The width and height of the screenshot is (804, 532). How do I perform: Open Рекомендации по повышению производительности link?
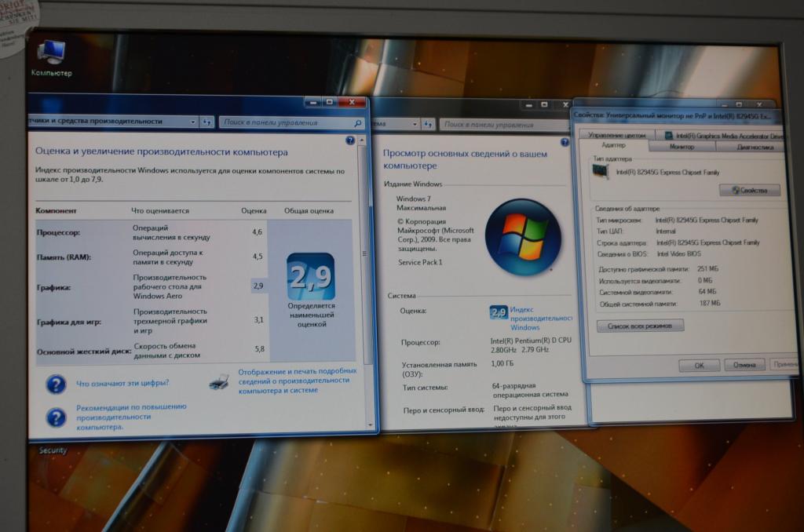131,417
